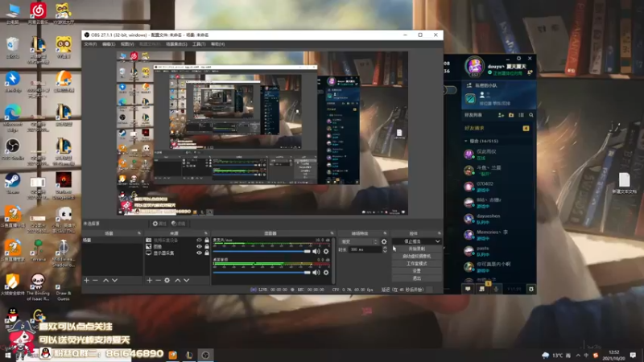Open the Terraria desktop shortcut
The width and height of the screenshot is (644, 362).
[38, 251]
